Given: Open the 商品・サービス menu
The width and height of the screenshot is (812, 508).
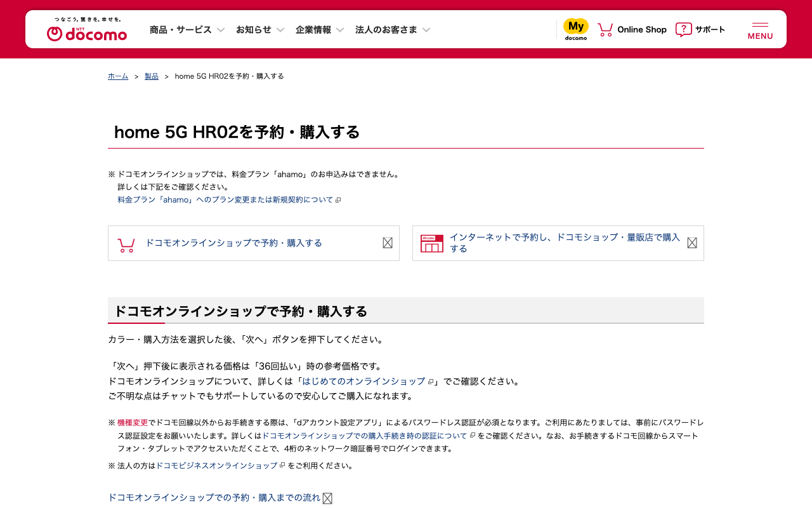Looking at the screenshot, I should point(181,30).
